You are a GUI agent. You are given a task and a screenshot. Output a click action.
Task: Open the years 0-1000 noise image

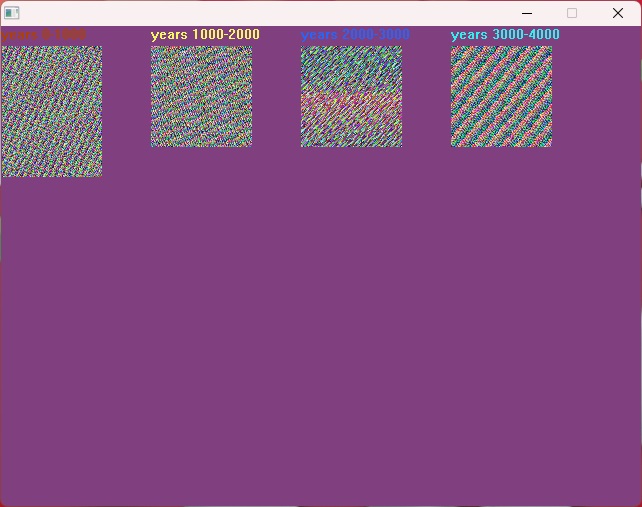click(51, 110)
